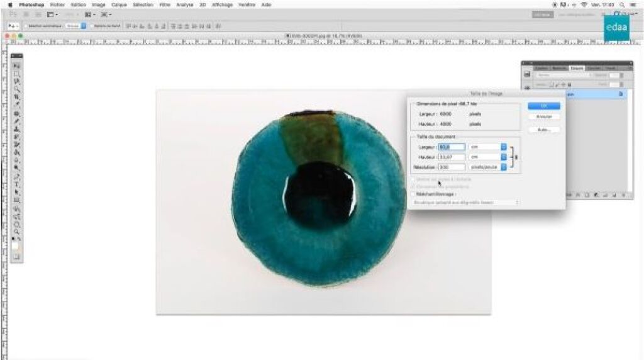Click the constrain proportions chain link icon
This screenshot has height=360, width=644.
pyautogui.click(x=516, y=157)
